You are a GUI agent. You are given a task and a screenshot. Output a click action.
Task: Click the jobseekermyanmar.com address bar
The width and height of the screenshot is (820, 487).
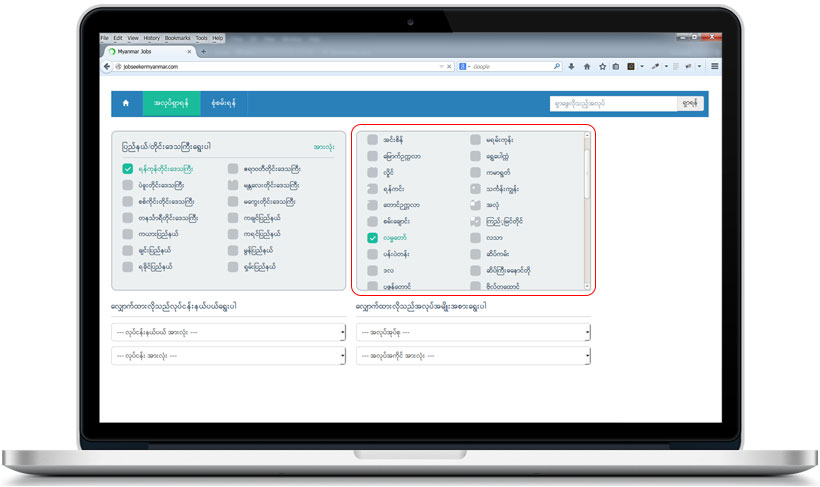pos(280,66)
